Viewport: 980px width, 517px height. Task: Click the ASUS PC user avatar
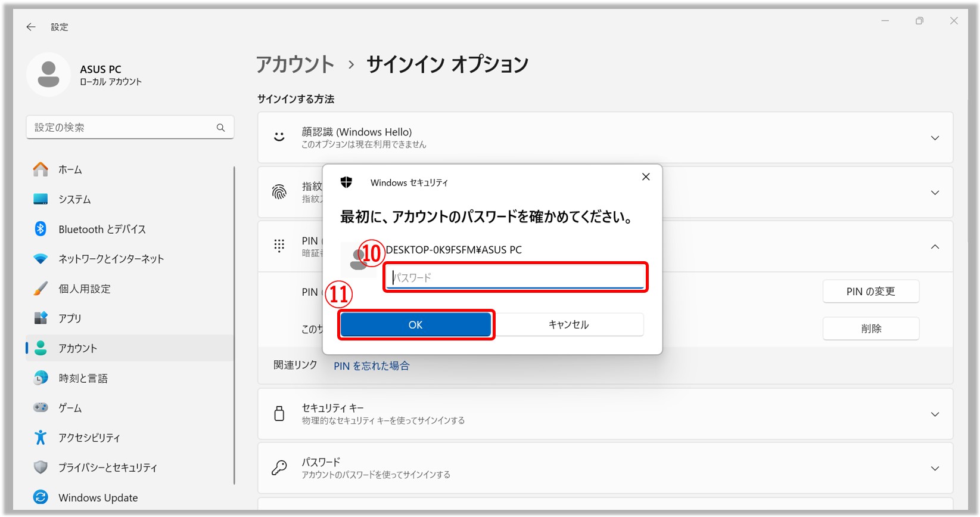point(48,75)
